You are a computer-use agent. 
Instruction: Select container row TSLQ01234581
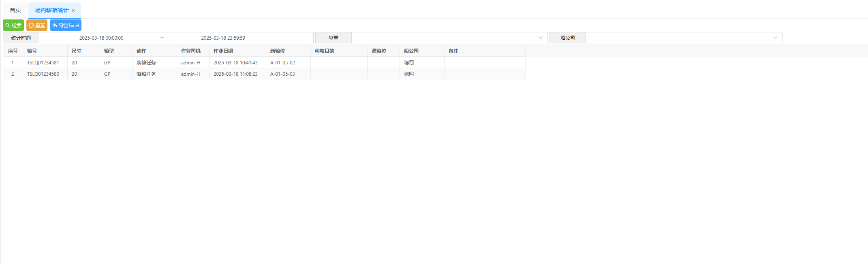tap(43, 63)
